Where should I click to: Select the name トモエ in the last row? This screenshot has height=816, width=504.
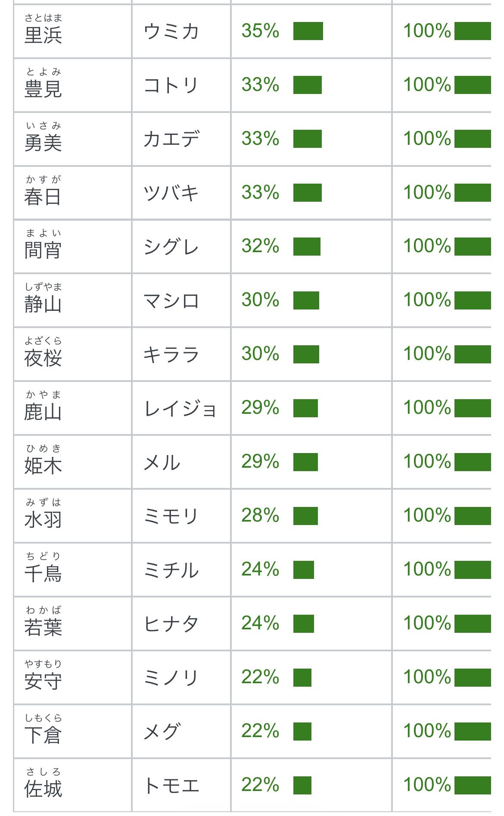[x=171, y=785]
